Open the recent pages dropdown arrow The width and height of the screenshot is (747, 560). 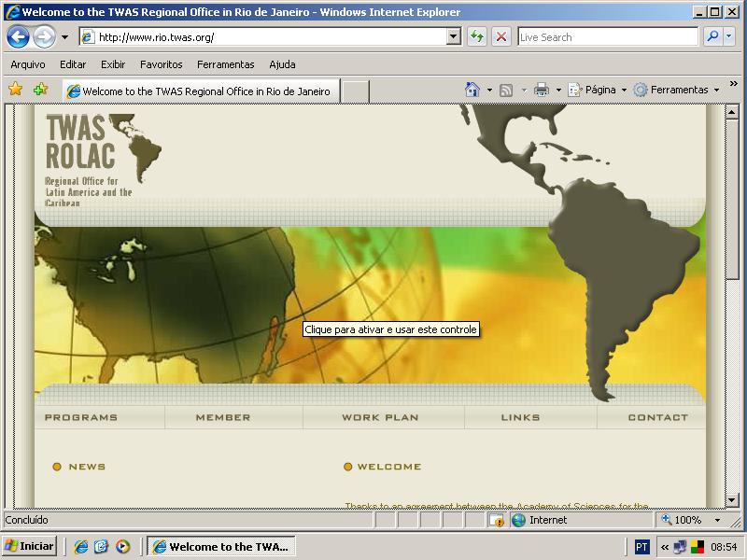click(x=64, y=36)
